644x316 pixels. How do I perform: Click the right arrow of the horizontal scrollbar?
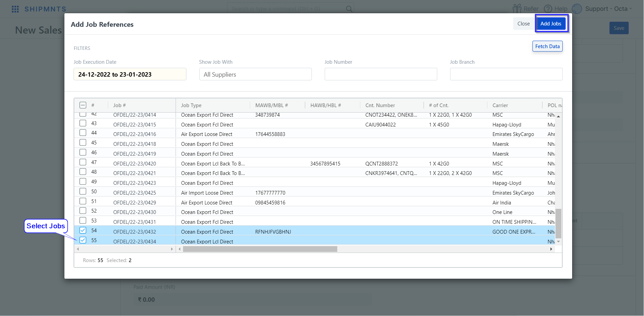point(551,249)
